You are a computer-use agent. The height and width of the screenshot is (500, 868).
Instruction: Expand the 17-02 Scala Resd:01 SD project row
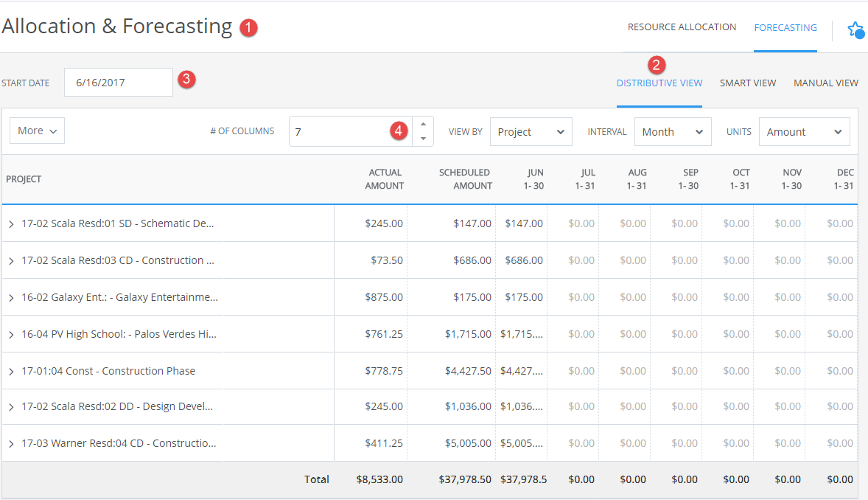(10, 224)
